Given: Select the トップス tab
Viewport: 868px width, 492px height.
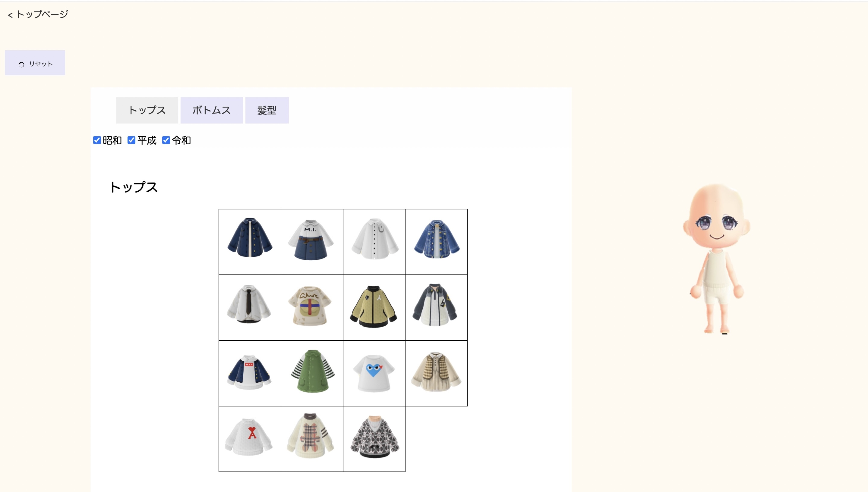Looking at the screenshot, I should pos(147,110).
